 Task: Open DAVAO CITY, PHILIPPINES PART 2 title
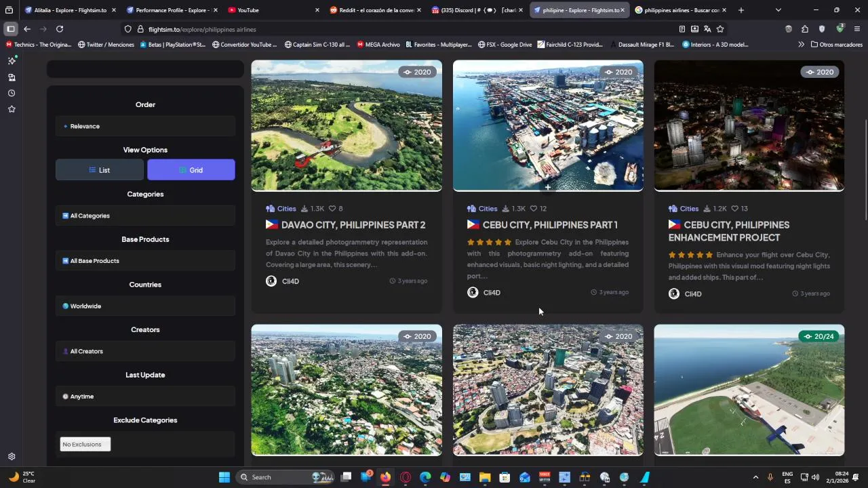point(345,225)
